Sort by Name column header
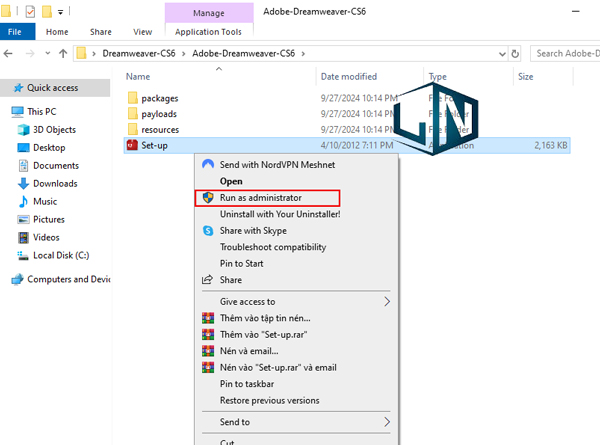Viewport: 600px width, 445px height. point(138,77)
